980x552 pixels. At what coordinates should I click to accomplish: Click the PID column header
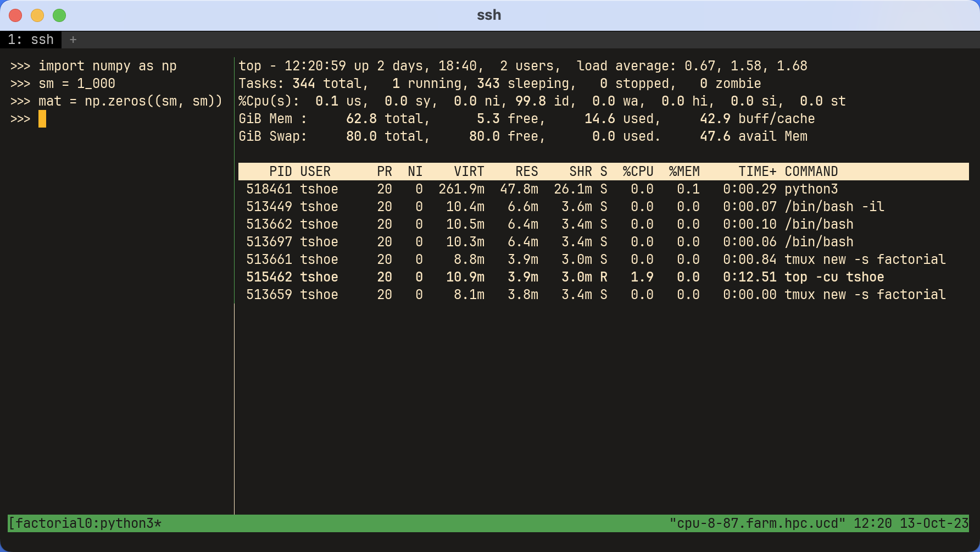(x=281, y=172)
